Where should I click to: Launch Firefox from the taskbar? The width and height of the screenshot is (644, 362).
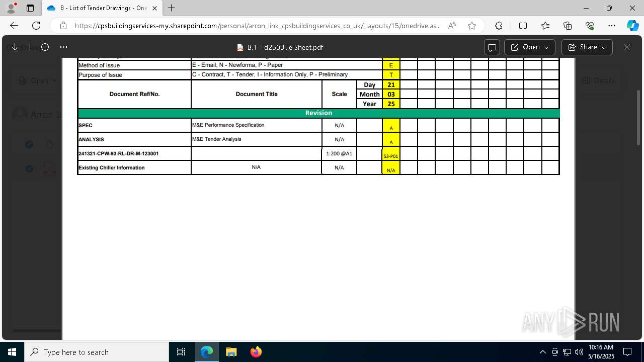pos(256,352)
